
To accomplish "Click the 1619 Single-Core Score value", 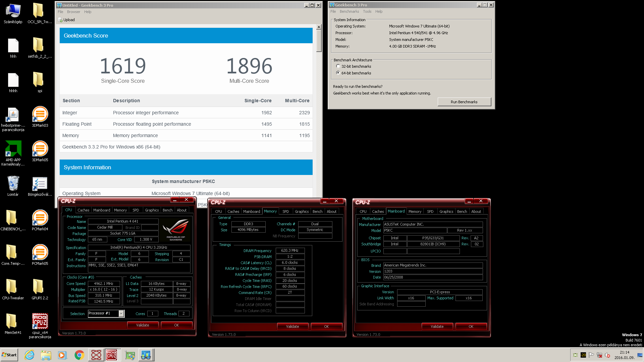I will (123, 66).
